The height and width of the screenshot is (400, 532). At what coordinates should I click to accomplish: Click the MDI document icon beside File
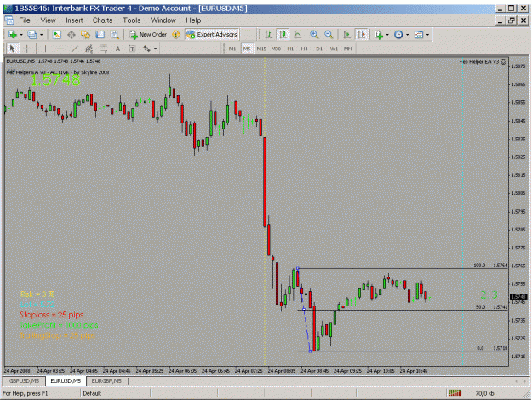click(9, 20)
